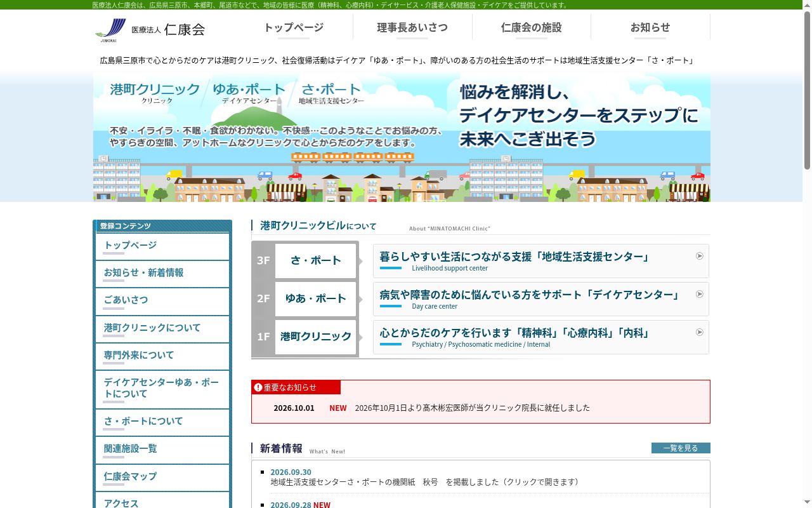812x508 pixels.
Task: Open arrow icon for デイケアセンター row
Action: pos(700,294)
